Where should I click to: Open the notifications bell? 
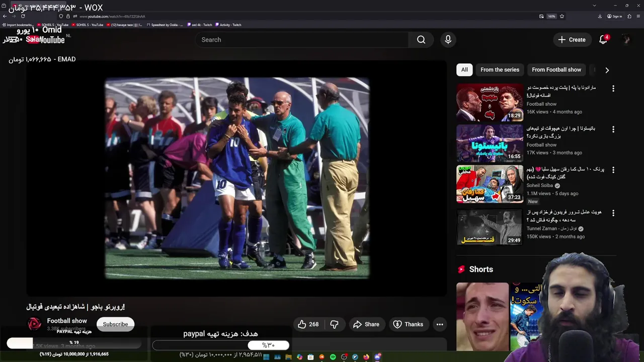(x=604, y=40)
